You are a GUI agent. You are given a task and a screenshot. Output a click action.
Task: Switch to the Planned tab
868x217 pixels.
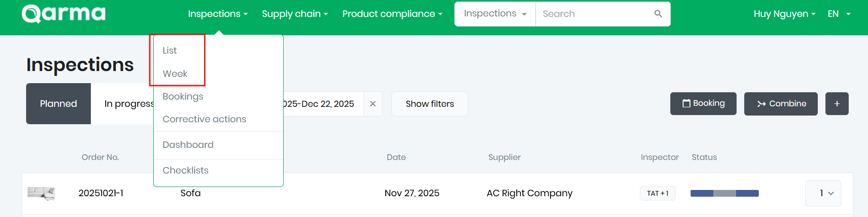pyautogui.click(x=58, y=104)
